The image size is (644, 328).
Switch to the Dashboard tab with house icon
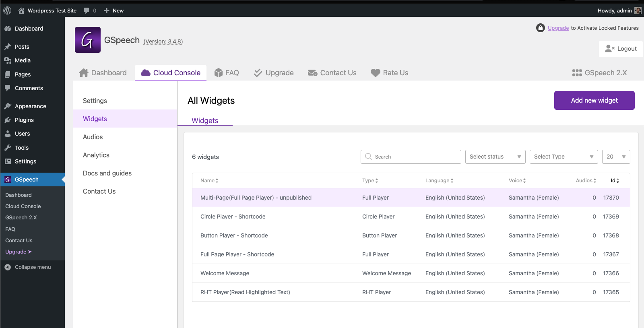[103, 73]
